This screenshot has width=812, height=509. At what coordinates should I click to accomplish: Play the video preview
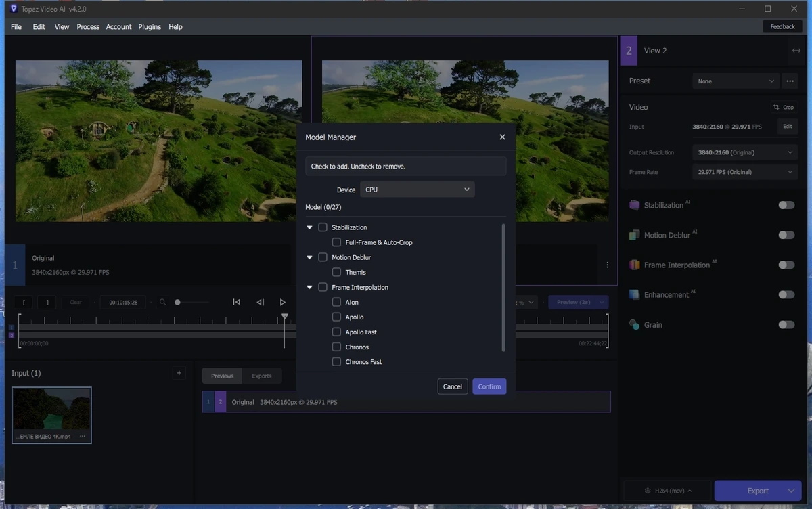(283, 302)
